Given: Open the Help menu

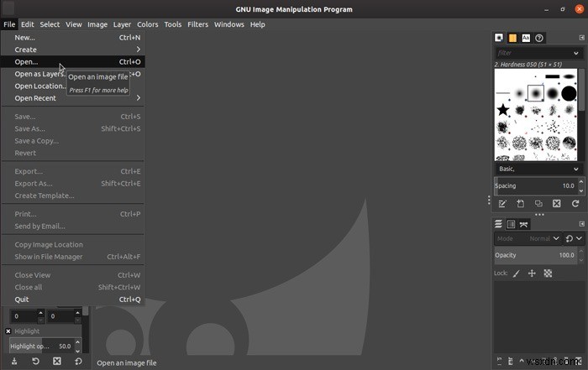Looking at the screenshot, I should point(258,24).
